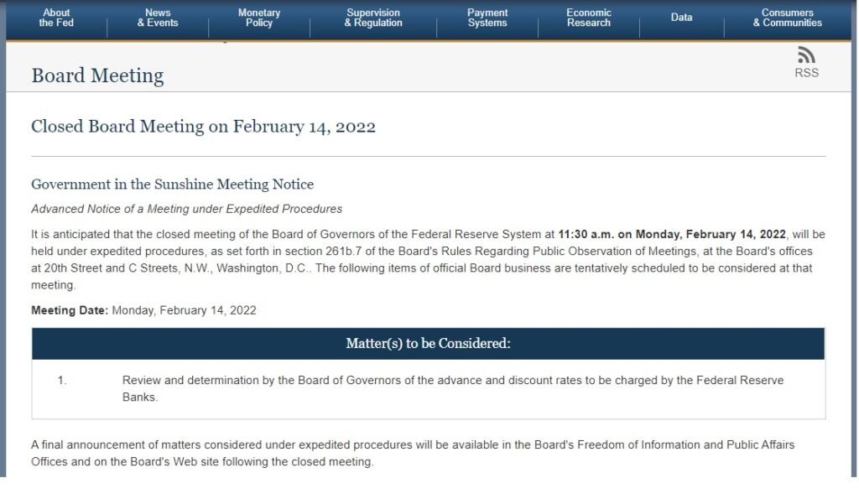Open Economic Research navigation item
Screen dimensions: 859x504
(x=588, y=18)
